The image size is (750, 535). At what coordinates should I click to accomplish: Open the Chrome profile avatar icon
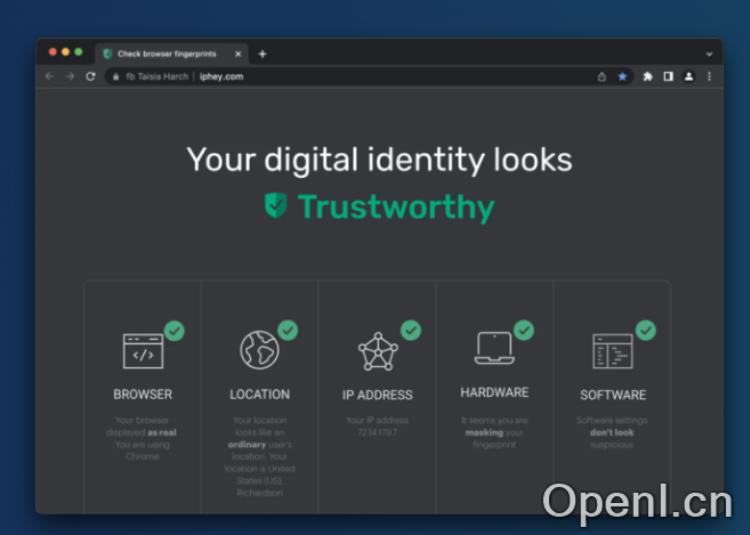pyautogui.click(x=689, y=76)
